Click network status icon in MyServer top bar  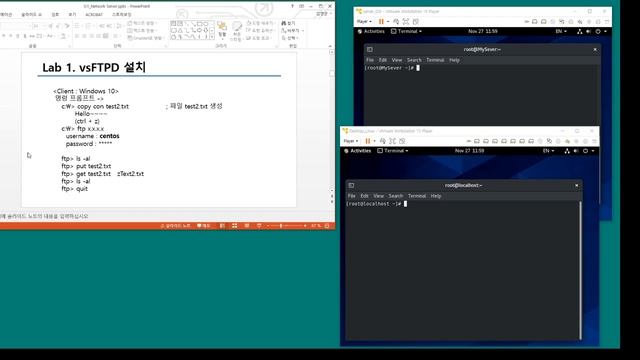click(x=579, y=31)
